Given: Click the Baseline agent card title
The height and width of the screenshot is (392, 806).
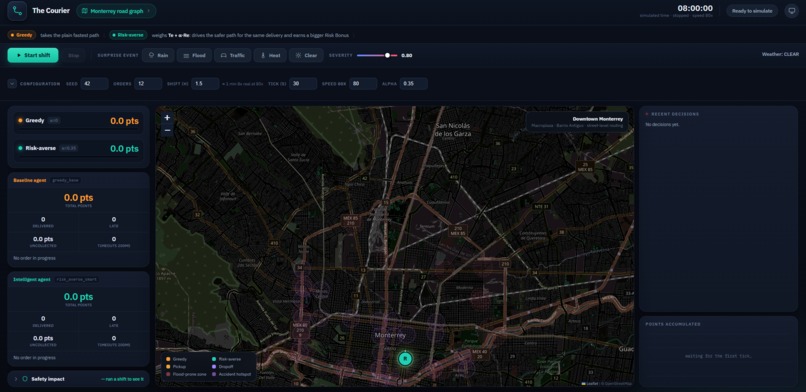Looking at the screenshot, I should pos(30,180).
